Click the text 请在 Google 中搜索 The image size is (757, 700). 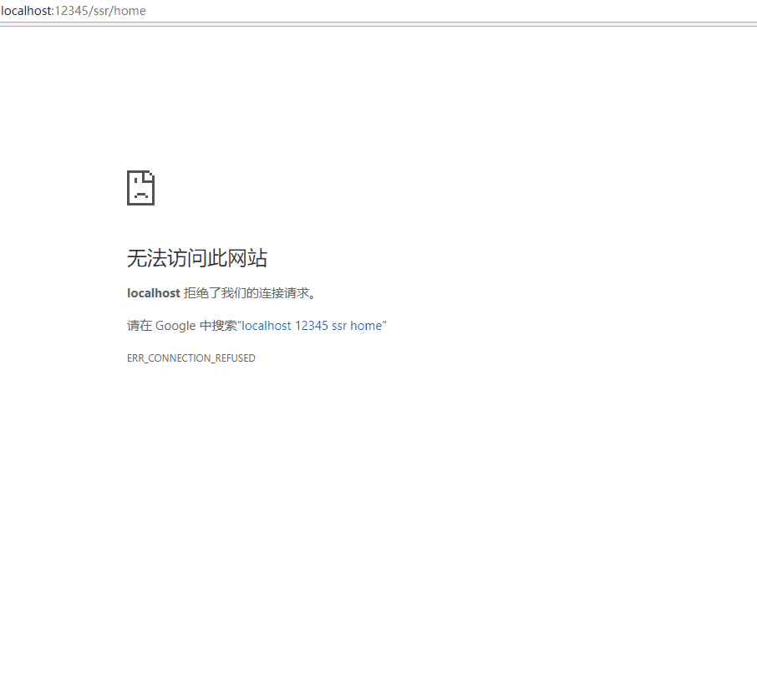pyautogui.click(x=182, y=326)
